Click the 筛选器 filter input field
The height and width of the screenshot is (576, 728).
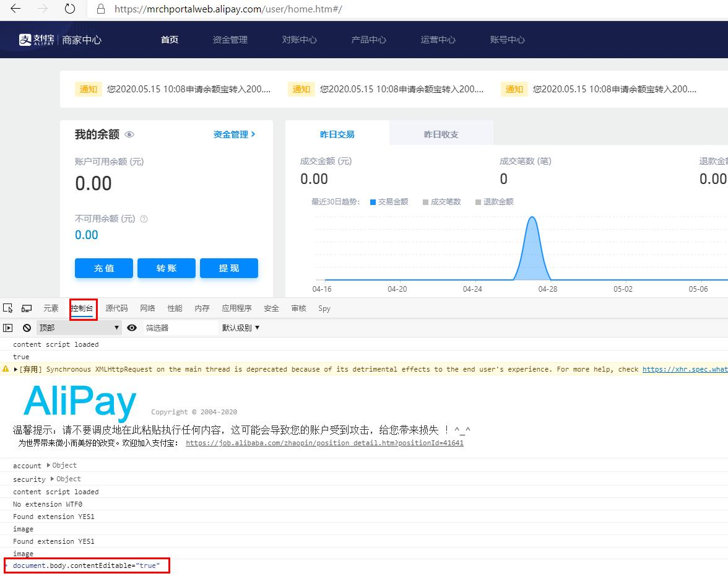tap(180, 328)
